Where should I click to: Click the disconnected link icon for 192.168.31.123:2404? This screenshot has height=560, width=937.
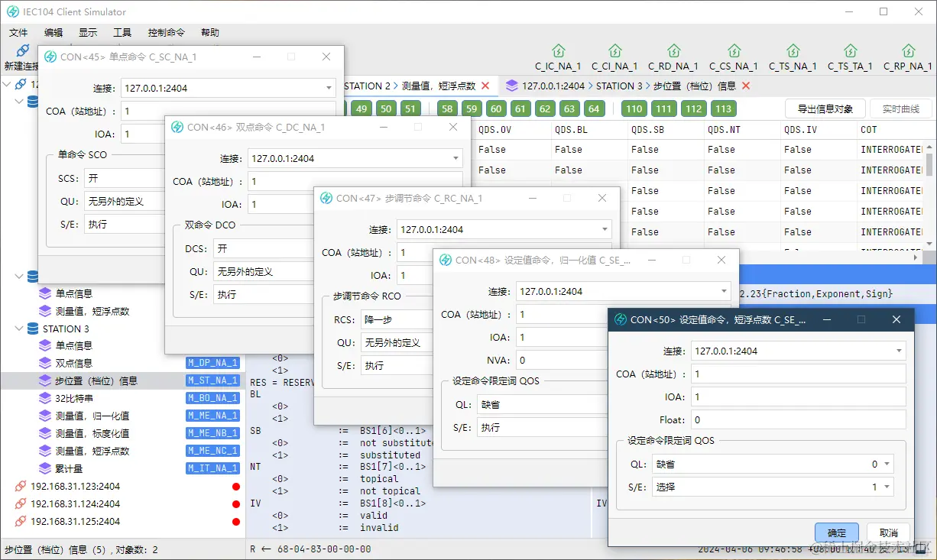[21, 487]
